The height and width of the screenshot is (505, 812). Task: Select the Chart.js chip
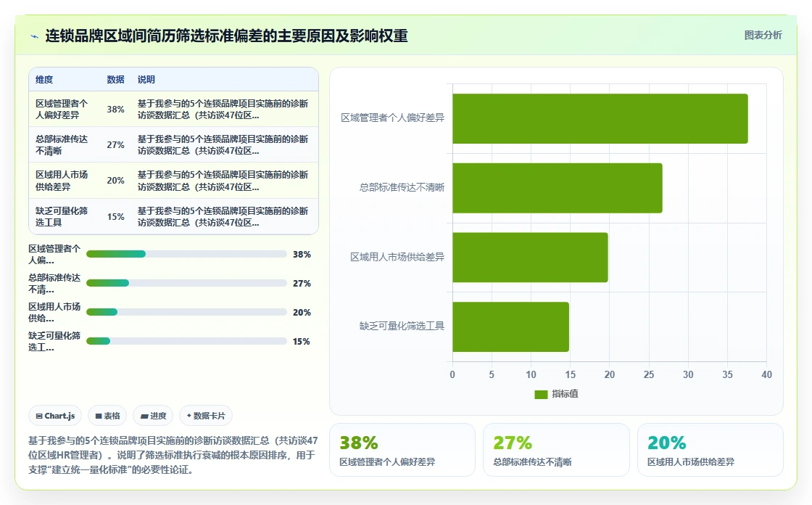tap(55, 416)
